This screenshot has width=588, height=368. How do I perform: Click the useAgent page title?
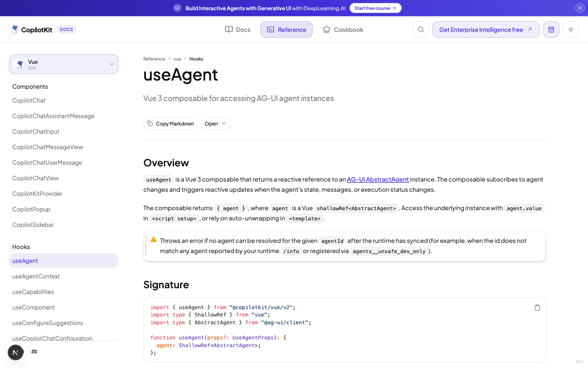[180, 75]
